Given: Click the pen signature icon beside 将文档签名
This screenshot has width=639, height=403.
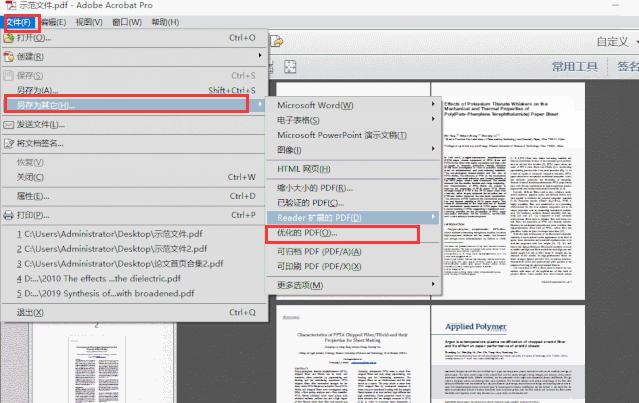Looking at the screenshot, I should (x=9, y=143).
